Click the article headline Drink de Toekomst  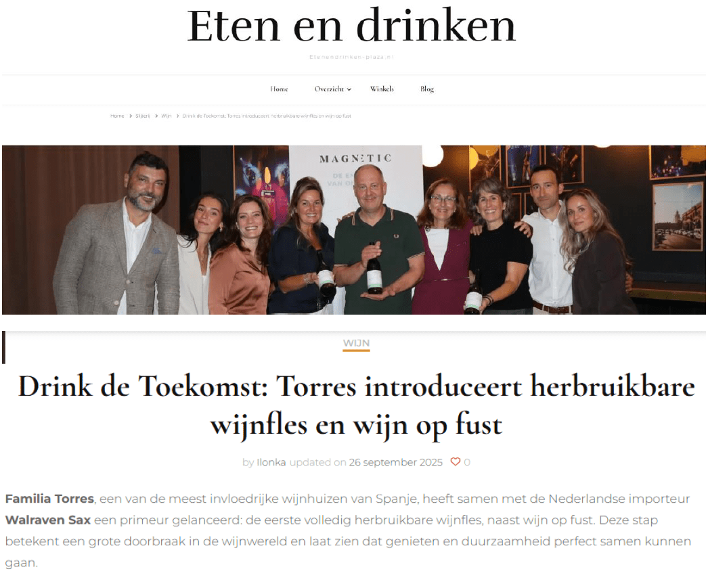[356, 405]
